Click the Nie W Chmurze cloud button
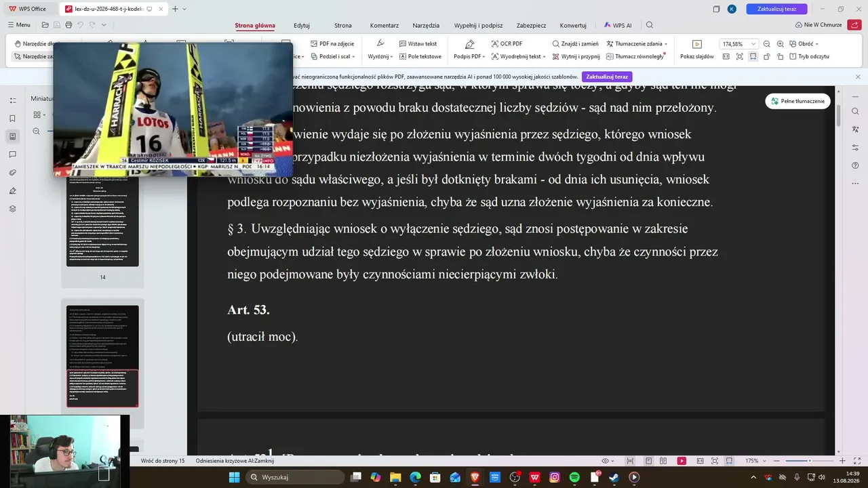The width and height of the screenshot is (868, 488). coord(818,25)
